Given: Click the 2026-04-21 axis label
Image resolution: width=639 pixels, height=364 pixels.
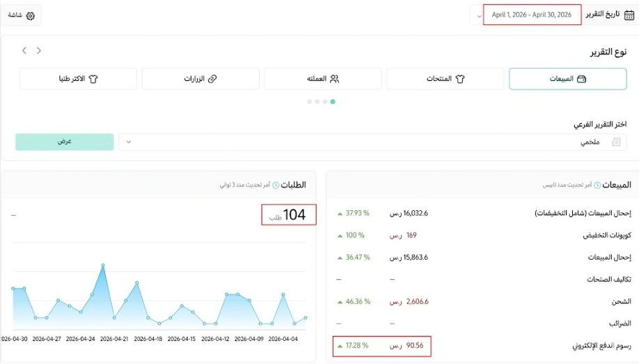Looking at the screenshot, I should point(114,339).
